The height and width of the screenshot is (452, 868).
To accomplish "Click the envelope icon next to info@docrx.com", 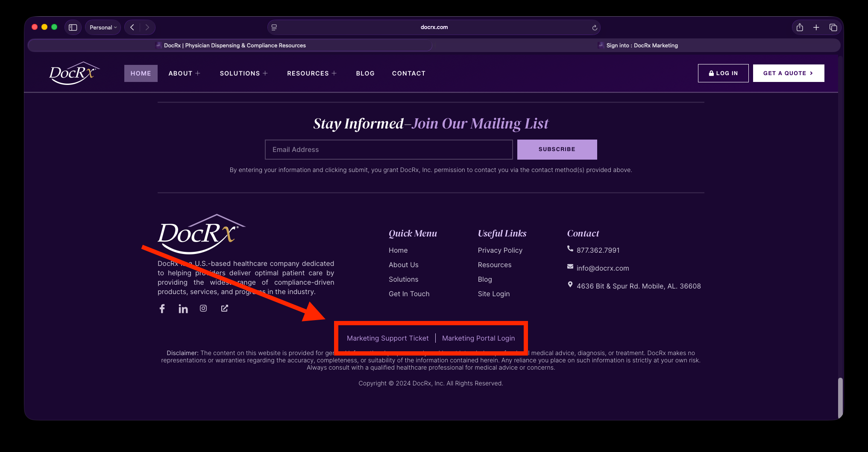I will 570,266.
